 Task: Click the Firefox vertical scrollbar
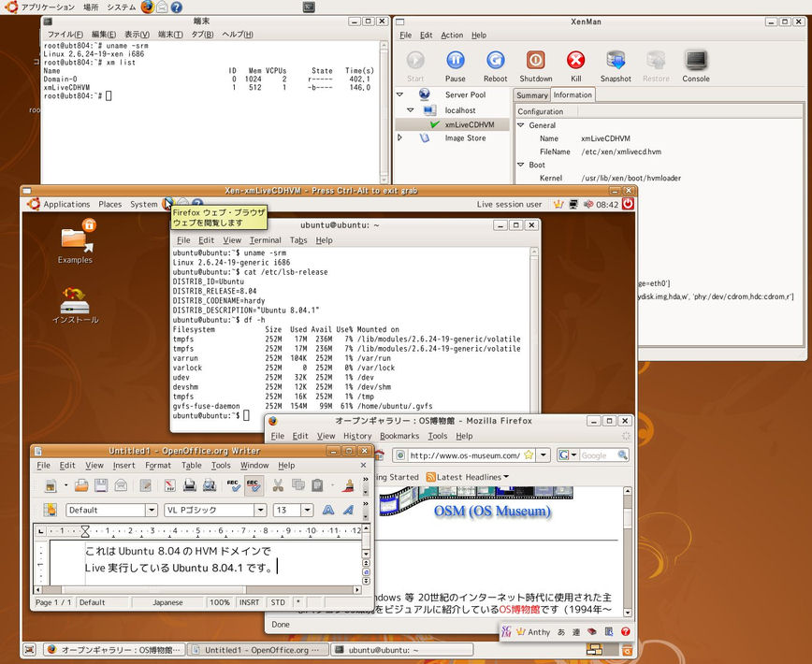tap(627, 552)
